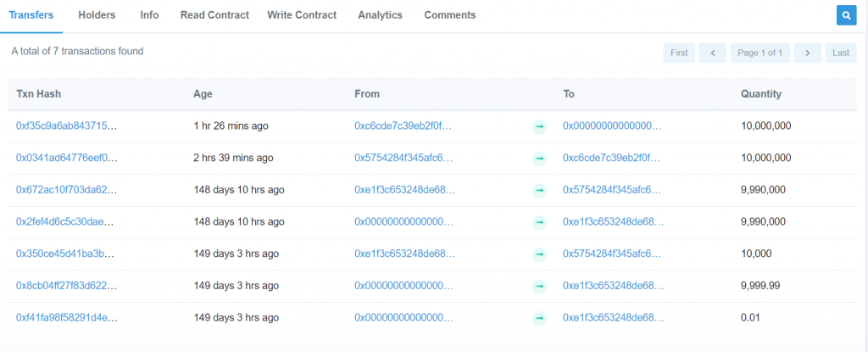Image resolution: width=868 pixels, height=352 pixels.
Task: Switch to the Analytics tab
Action: [x=380, y=15]
